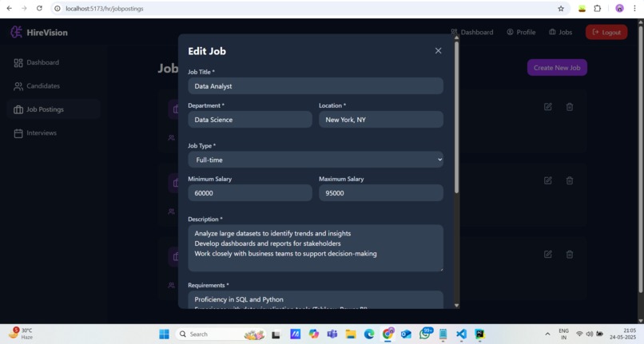Open Outlook from the taskbar
Viewport: 644px width, 344px height.
(x=406, y=334)
